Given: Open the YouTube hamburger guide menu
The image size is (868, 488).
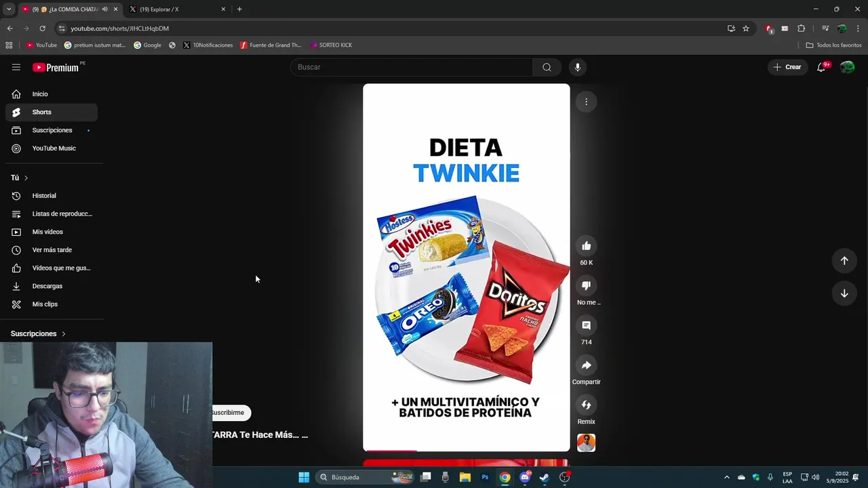Looking at the screenshot, I should 16,67.
